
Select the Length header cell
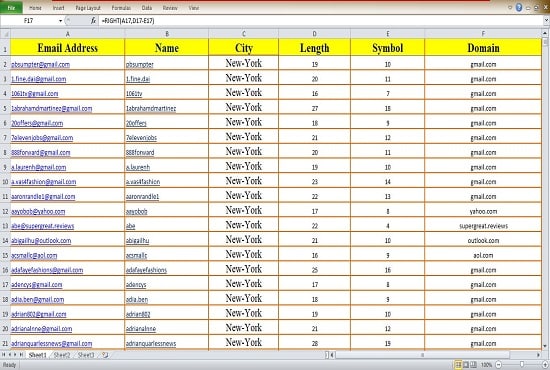point(314,48)
